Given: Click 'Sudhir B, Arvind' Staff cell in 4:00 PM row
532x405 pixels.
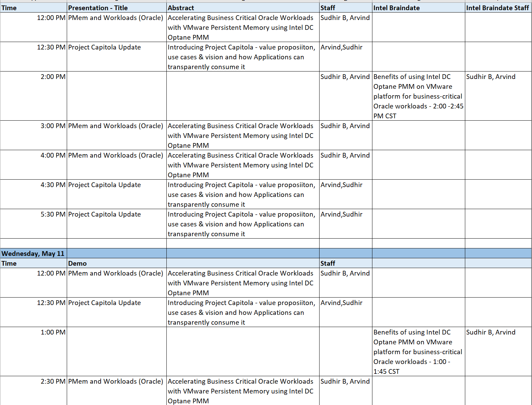Looking at the screenshot, I should tap(346, 165).
